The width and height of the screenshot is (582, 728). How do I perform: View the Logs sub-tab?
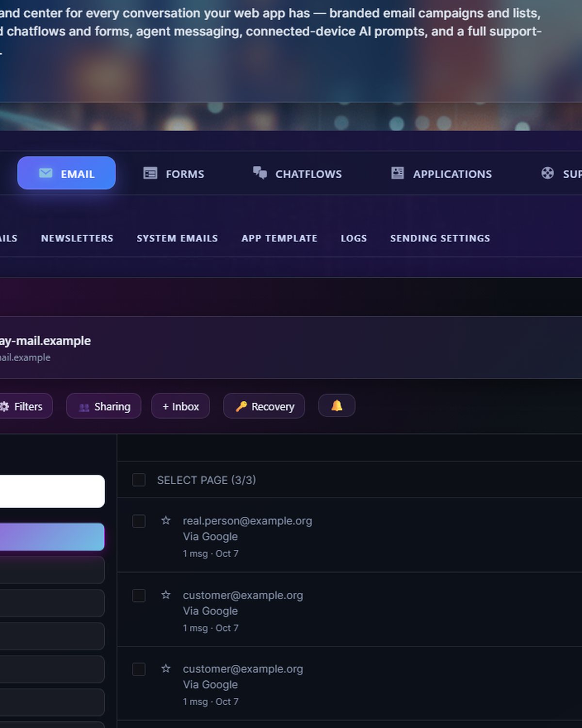click(x=354, y=238)
